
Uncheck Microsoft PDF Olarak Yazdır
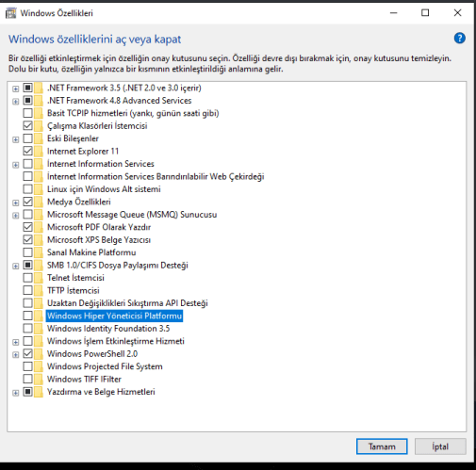pyautogui.click(x=27, y=227)
